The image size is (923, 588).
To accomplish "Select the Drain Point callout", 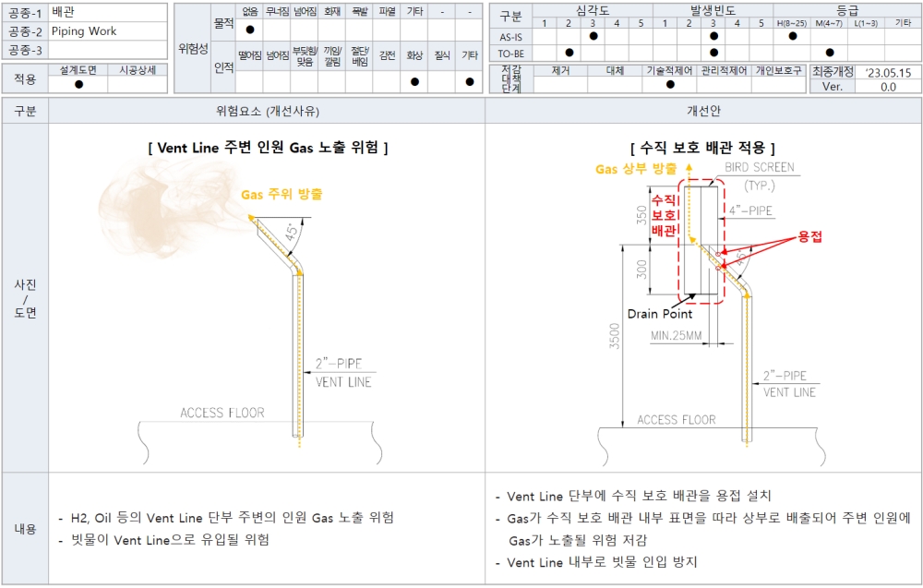I will [x=660, y=314].
